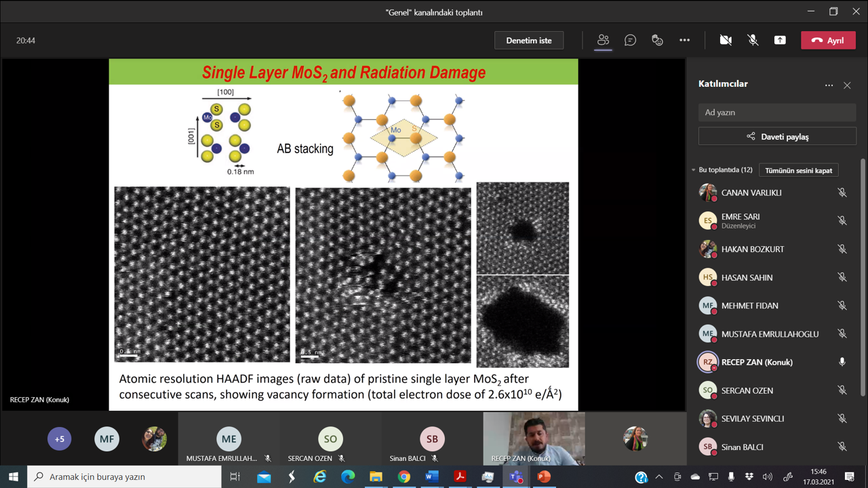
Task: Open the participants panel options menu
Action: click(x=829, y=85)
